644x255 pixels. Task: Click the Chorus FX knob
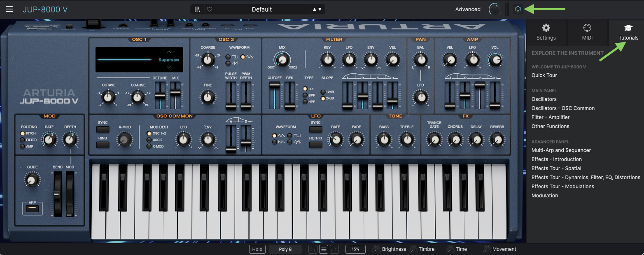coord(455,140)
